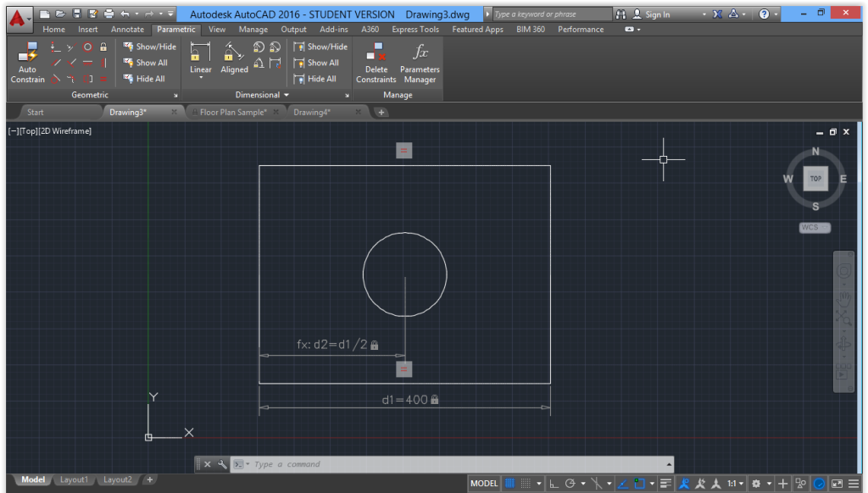
Task: Toggle grid display in status bar
Action: 509,482
